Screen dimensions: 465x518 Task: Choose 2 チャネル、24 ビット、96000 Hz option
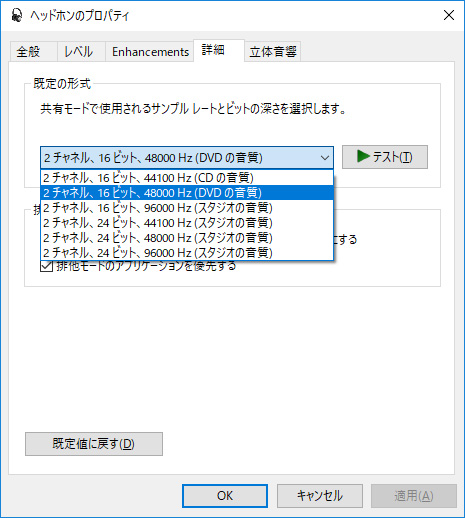pos(187,253)
